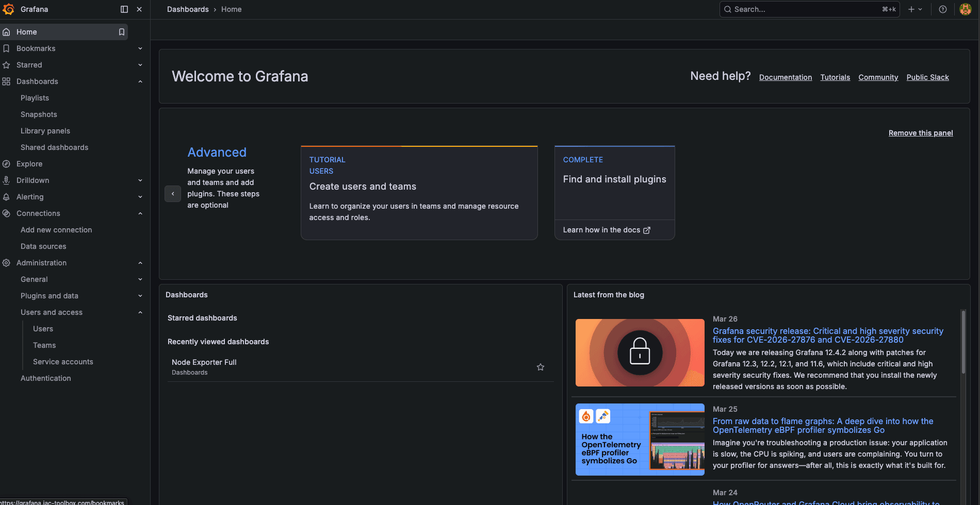This screenshot has width=980, height=505.
Task: Click Remove this panel
Action: coord(921,133)
